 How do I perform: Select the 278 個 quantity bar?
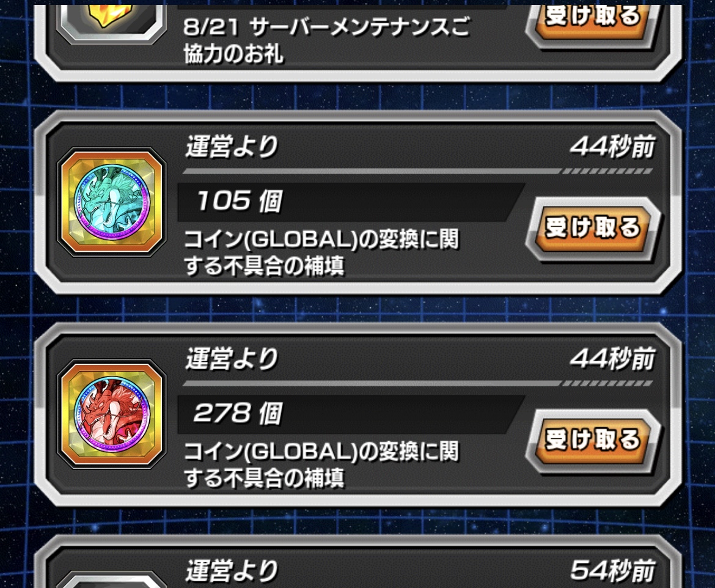pyautogui.click(x=350, y=414)
